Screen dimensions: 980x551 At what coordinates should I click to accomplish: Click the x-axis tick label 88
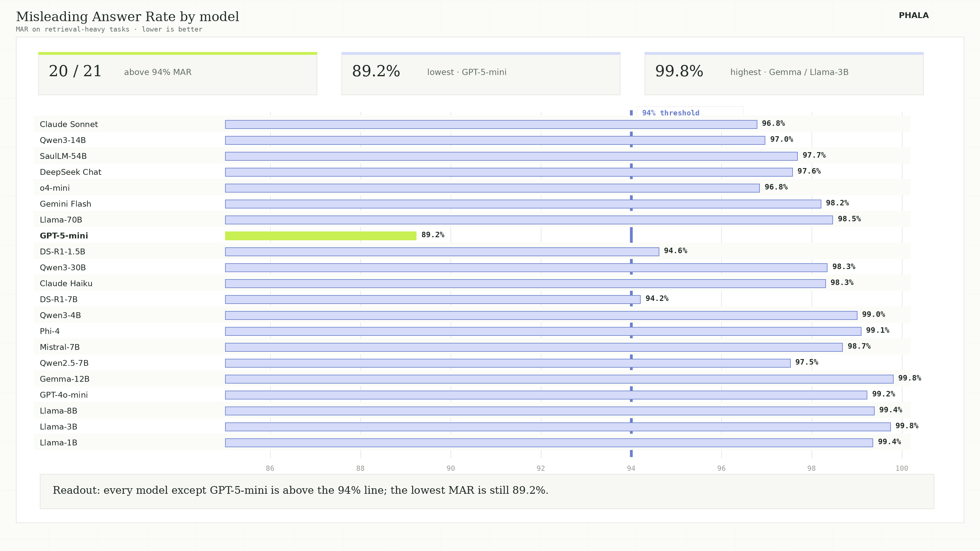tap(360, 468)
